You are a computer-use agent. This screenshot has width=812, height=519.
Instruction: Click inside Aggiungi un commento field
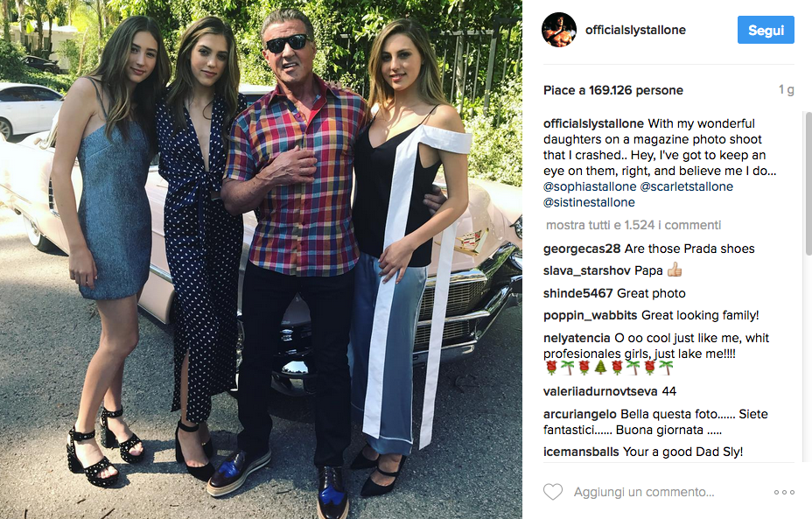coord(668,492)
